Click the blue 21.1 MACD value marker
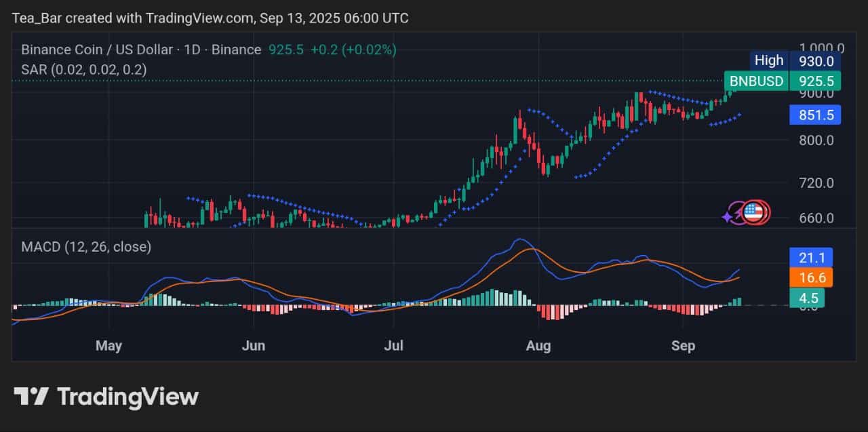868x432 pixels. [x=812, y=258]
